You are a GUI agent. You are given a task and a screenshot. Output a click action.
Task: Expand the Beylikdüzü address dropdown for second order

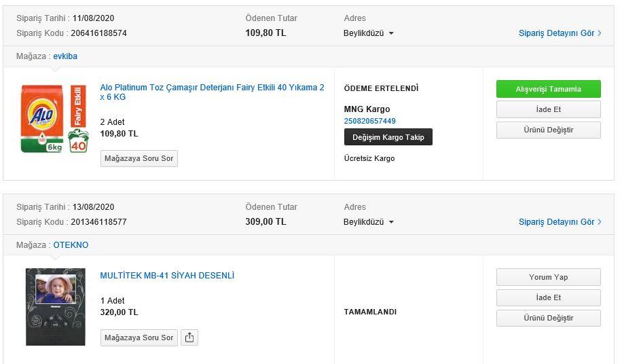(x=369, y=222)
